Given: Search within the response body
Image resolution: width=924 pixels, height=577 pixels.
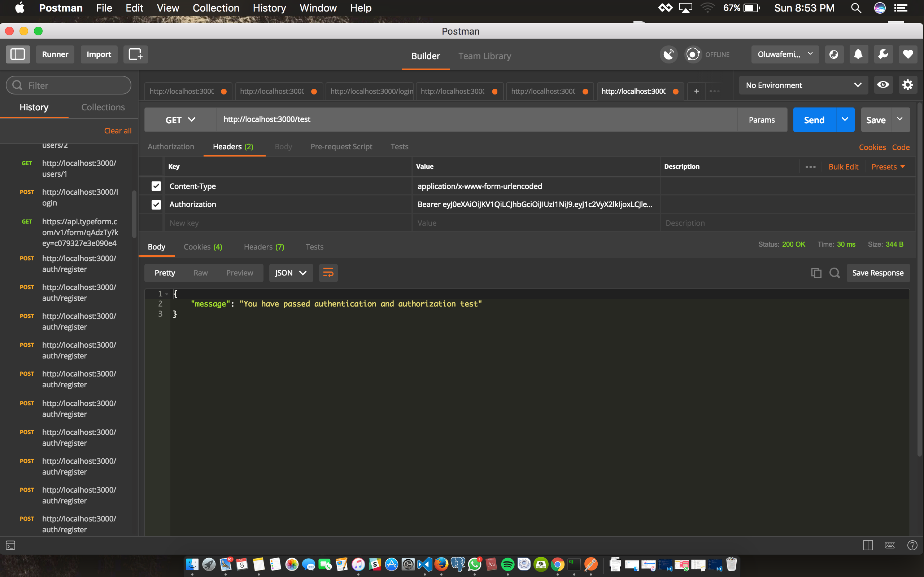Looking at the screenshot, I should click(834, 273).
